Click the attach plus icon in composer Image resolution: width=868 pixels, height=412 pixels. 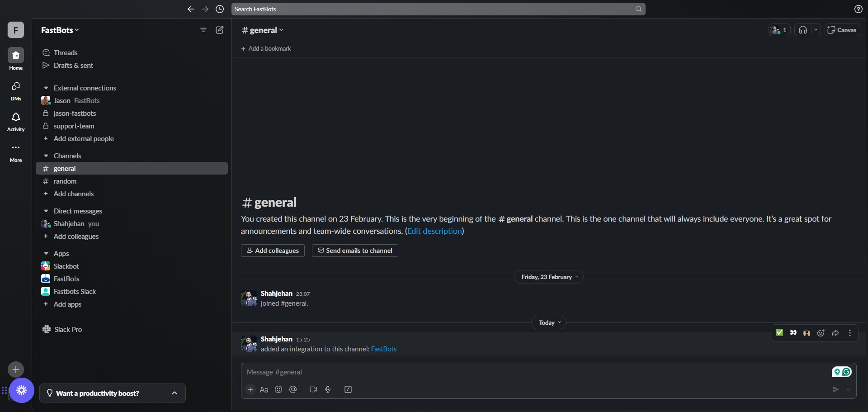[x=250, y=389]
